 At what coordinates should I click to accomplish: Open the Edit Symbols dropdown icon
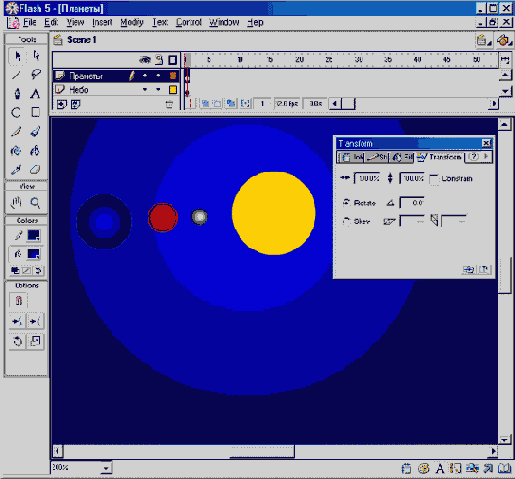[x=504, y=41]
